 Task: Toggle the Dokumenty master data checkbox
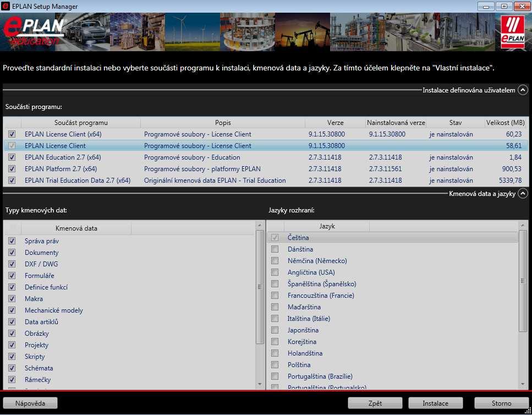pyautogui.click(x=12, y=253)
